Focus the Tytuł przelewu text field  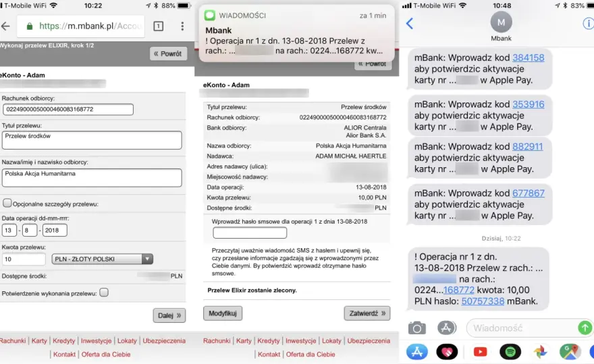tap(92, 140)
